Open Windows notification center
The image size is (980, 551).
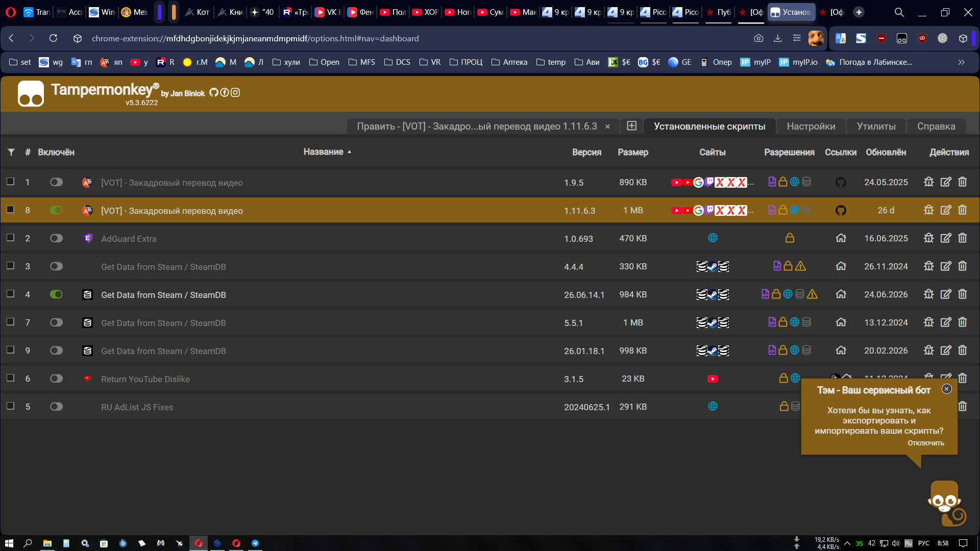click(963, 543)
